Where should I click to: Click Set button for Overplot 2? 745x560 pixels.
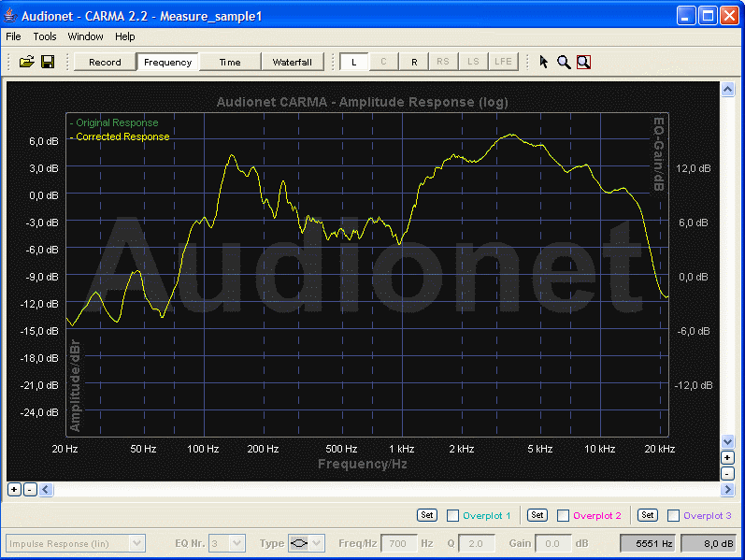pos(537,515)
